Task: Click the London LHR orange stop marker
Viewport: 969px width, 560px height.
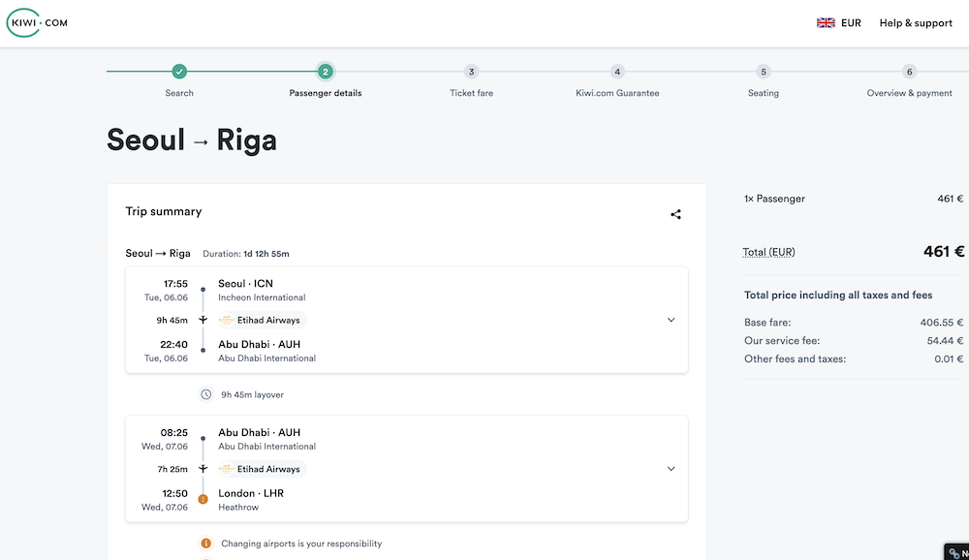Action: 203,500
